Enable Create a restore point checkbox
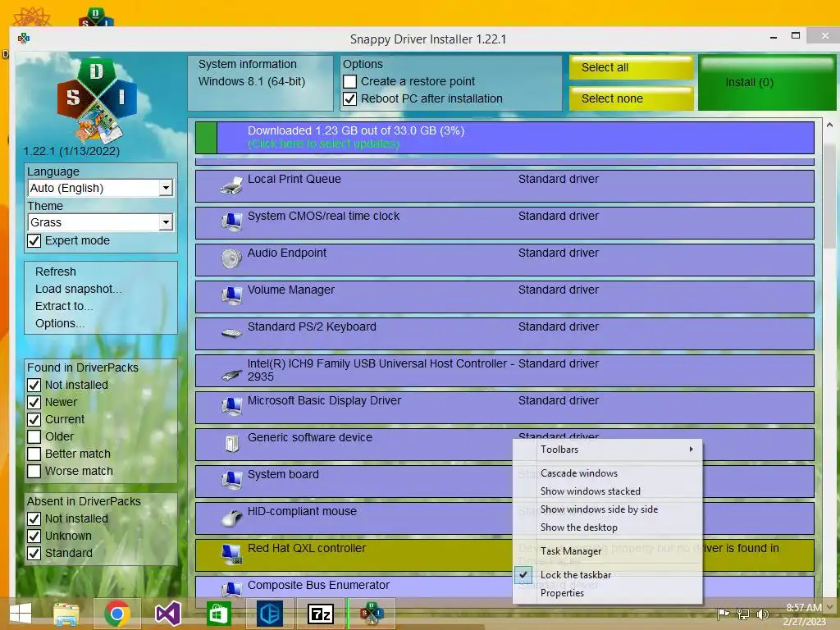This screenshot has height=630, width=840. tap(349, 81)
